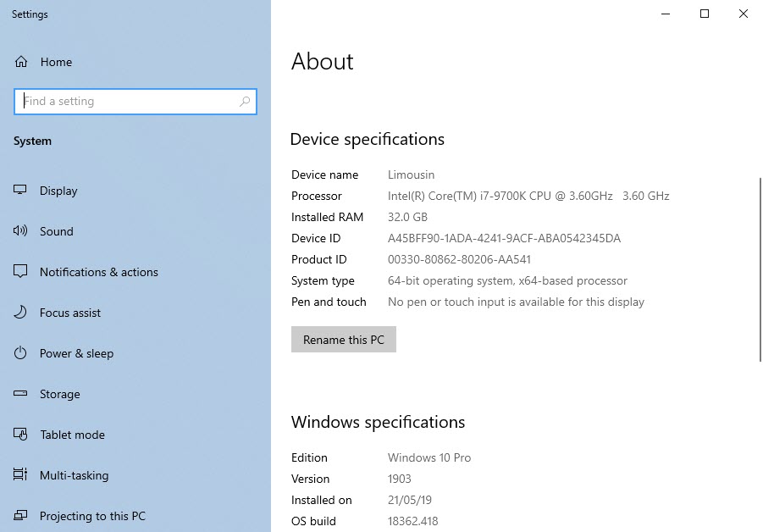Click the Multi-tasking icon

[20, 474]
